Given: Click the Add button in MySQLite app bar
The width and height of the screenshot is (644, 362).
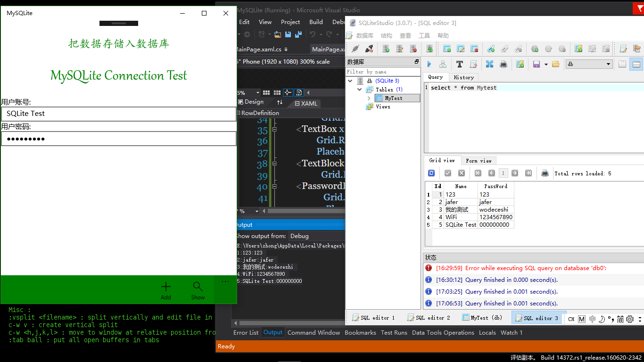Looking at the screenshot, I should [166, 290].
